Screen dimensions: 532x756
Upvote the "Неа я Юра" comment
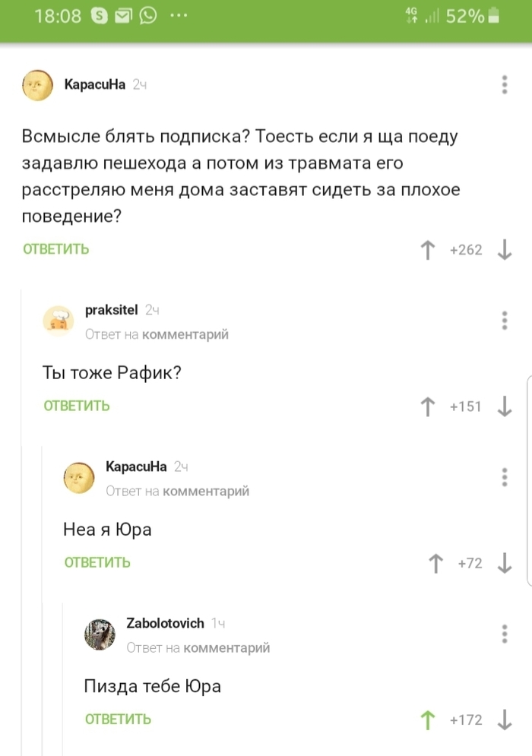click(435, 563)
